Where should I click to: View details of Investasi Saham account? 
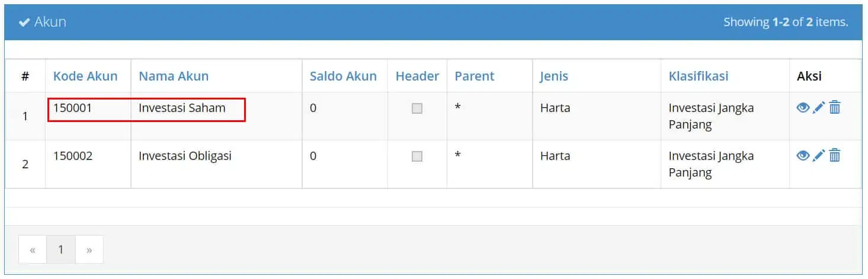pyautogui.click(x=803, y=108)
